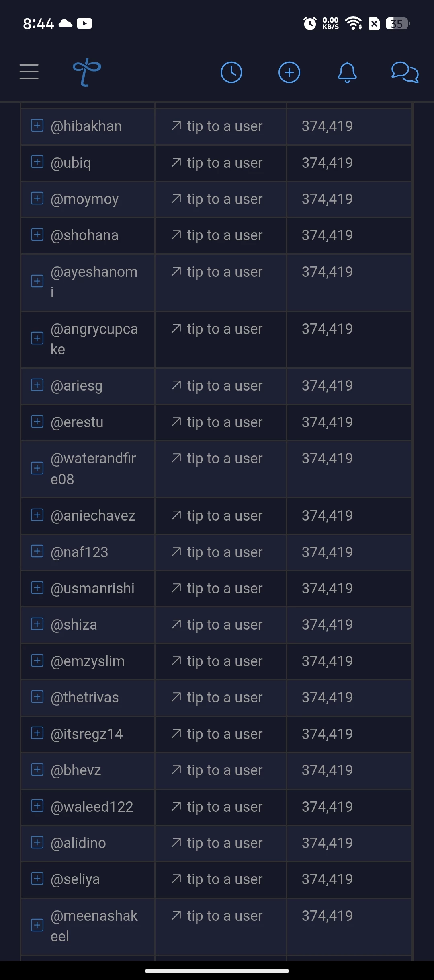This screenshot has width=434, height=980.
Task: Open the @ubiq user profile link
Action: [x=71, y=163]
